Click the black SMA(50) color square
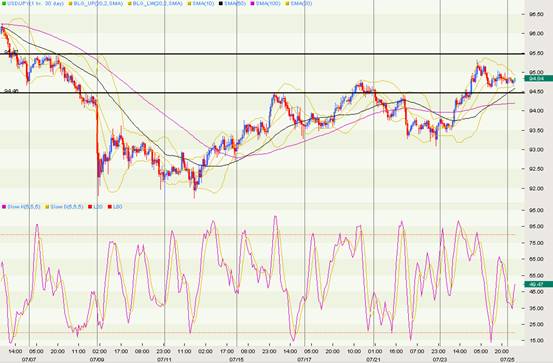553x363 pixels. point(221,4)
